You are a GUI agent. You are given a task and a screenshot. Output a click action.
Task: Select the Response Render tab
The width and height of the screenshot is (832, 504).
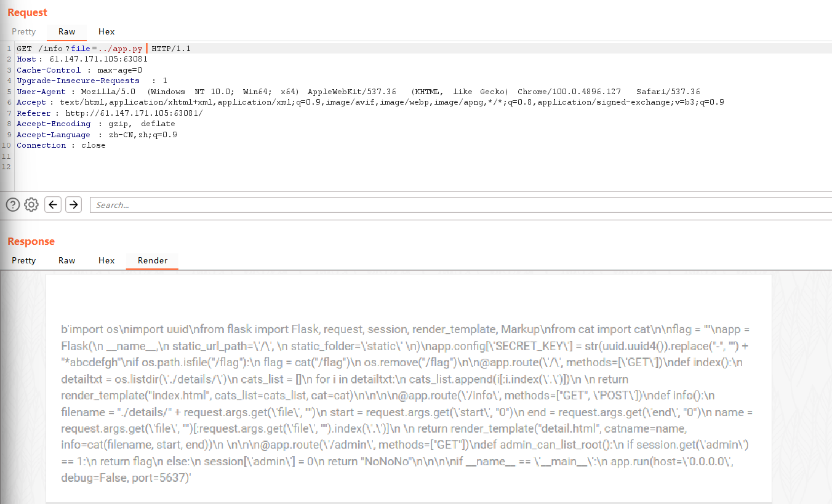[153, 260]
